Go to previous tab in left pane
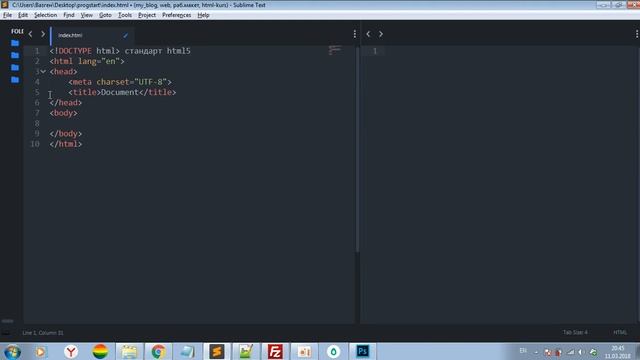Image resolution: width=640 pixels, height=360 pixels. (x=30, y=34)
